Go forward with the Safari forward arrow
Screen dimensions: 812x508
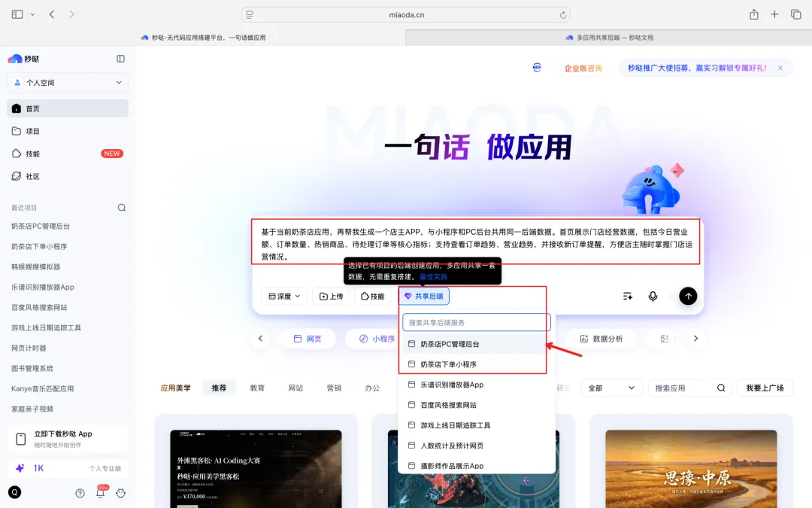(71, 14)
